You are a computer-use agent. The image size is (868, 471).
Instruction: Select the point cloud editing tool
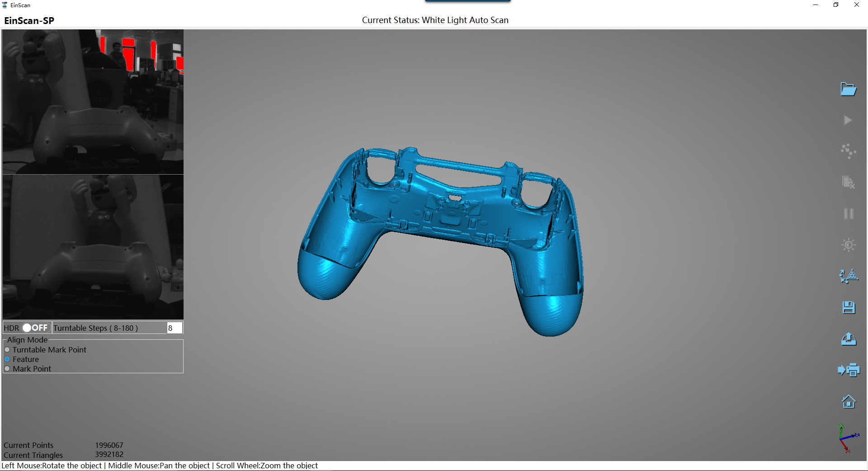849,152
